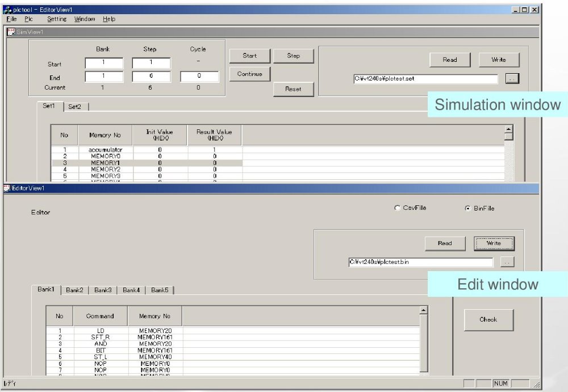Select the MEMORY1 row in simulation table

coord(105,163)
